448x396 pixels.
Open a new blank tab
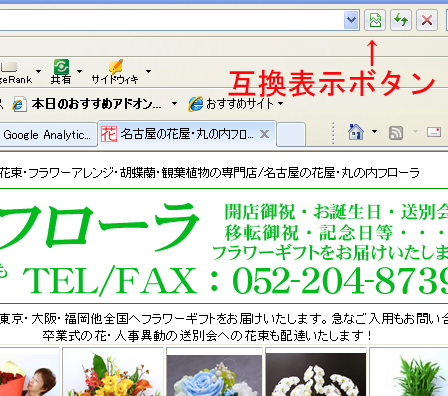(x=291, y=135)
